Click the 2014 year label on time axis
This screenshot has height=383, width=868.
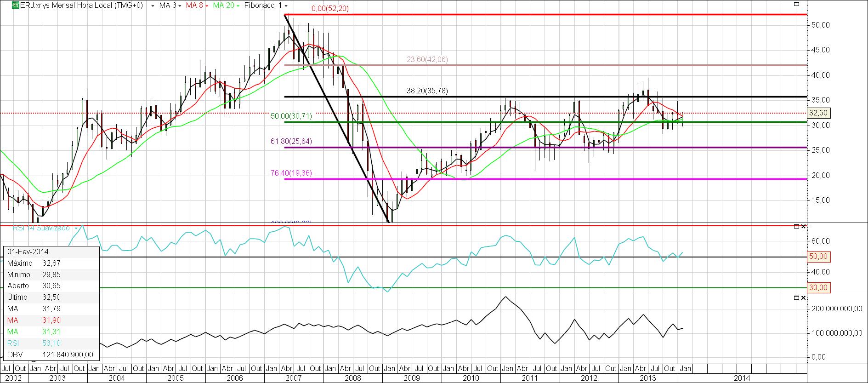coord(741,378)
